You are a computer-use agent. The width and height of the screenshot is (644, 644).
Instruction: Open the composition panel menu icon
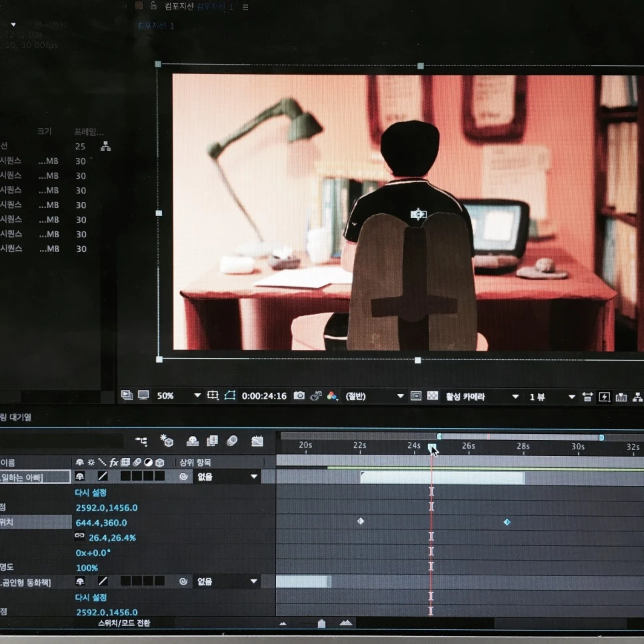point(245,7)
